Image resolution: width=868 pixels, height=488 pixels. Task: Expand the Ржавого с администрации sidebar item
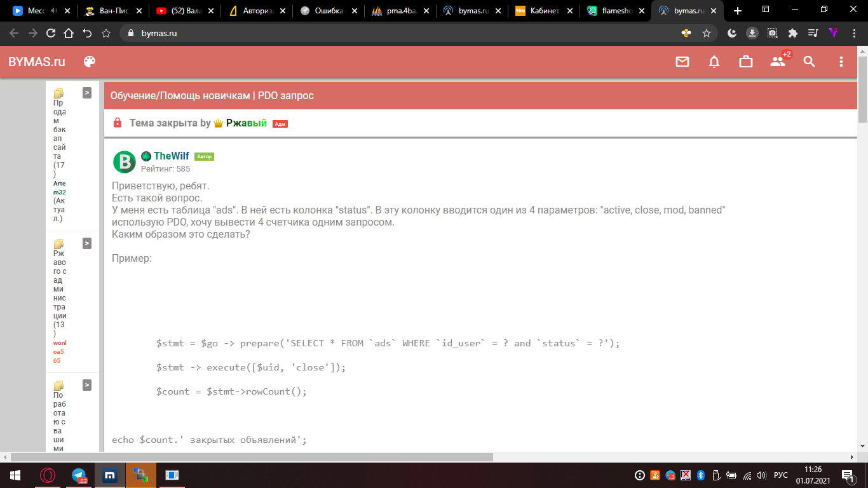coord(87,243)
